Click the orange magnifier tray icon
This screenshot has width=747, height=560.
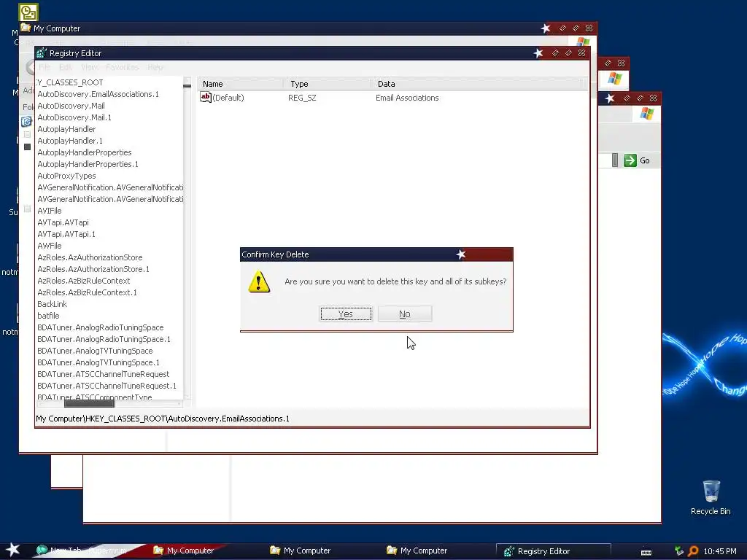coord(694,551)
